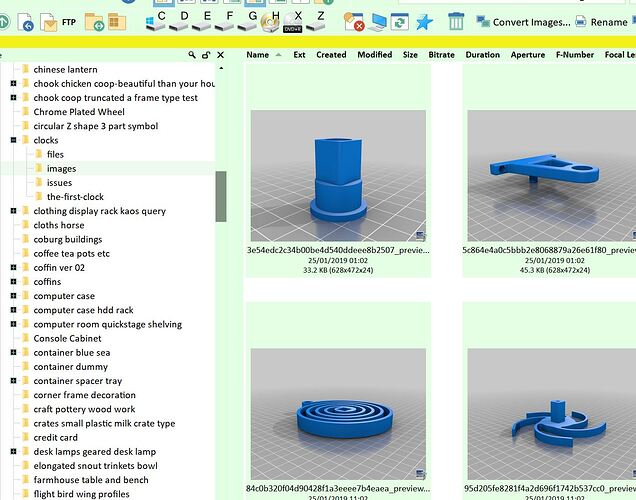Select the 3e54edc2c34b hex cylinder thumbnail

338,176
